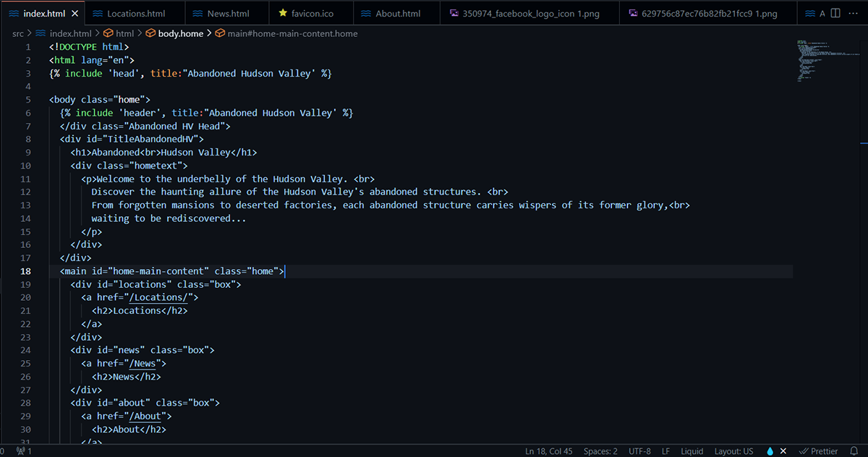
Task: Switch to the About.html tab
Action: [397, 14]
